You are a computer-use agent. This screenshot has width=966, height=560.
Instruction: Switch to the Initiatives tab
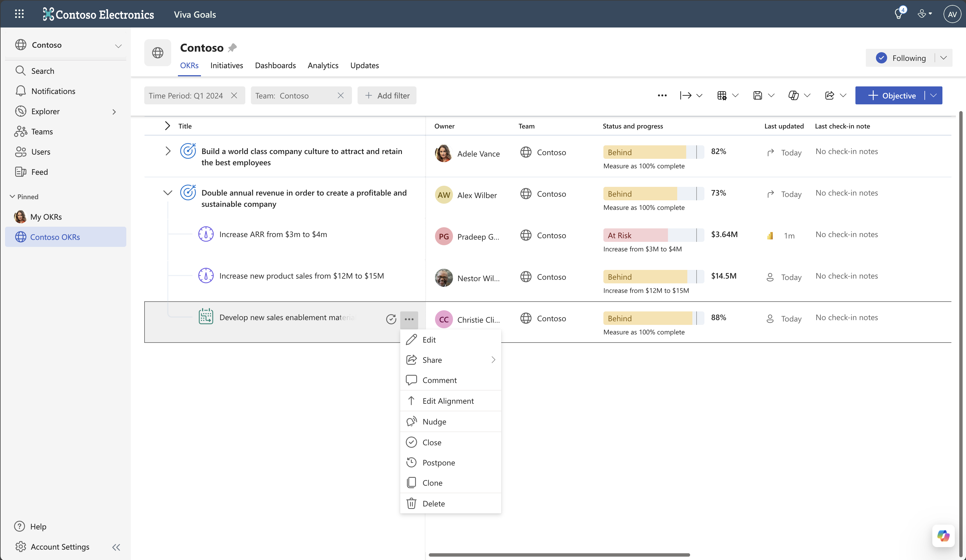(226, 65)
